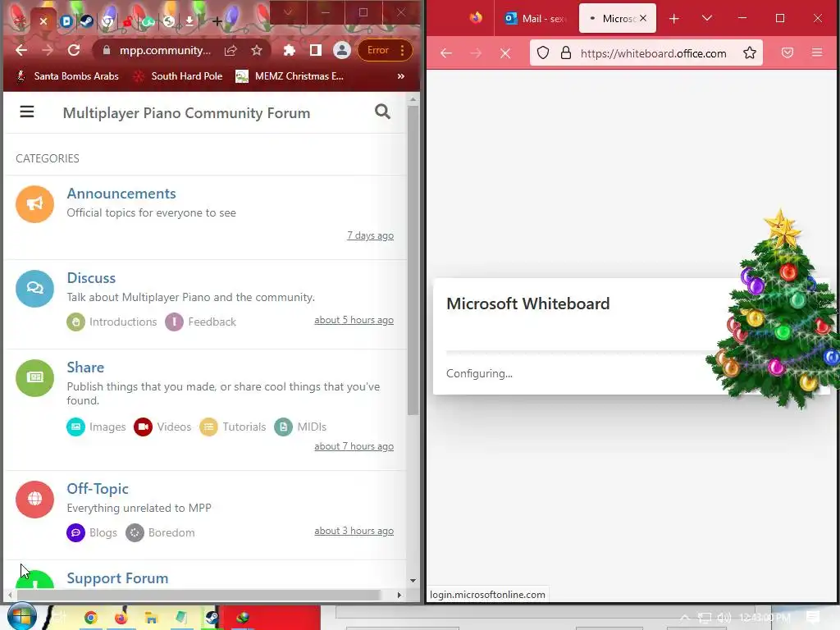The width and height of the screenshot is (840, 630).
Task: Stop loading page in Firefox
Action: click(x=505, y=53)
